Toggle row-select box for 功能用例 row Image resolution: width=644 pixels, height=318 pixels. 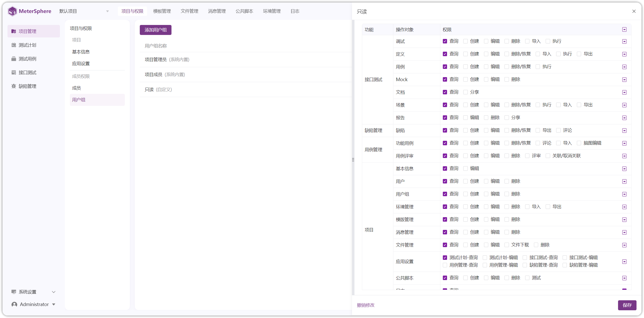pyautogui.click(x=624, y=143)
